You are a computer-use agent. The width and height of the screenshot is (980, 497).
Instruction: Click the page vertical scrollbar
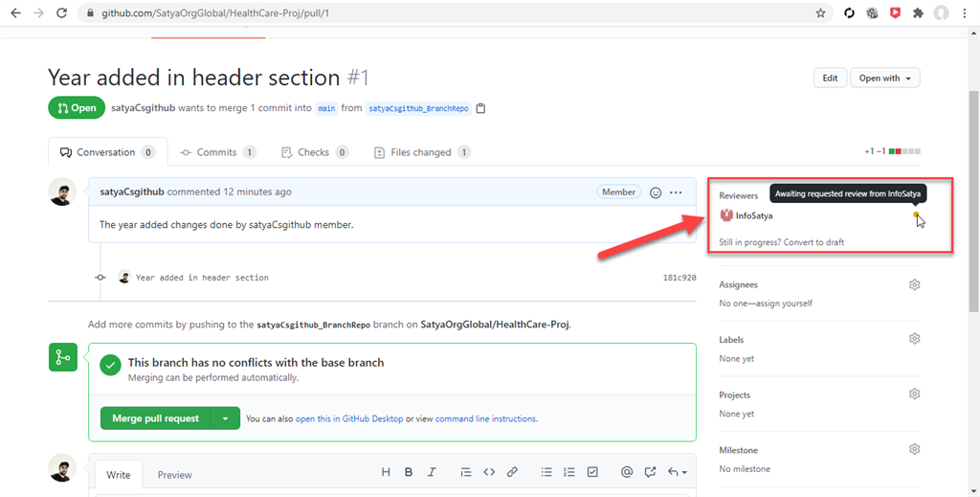tap(973, 200)
